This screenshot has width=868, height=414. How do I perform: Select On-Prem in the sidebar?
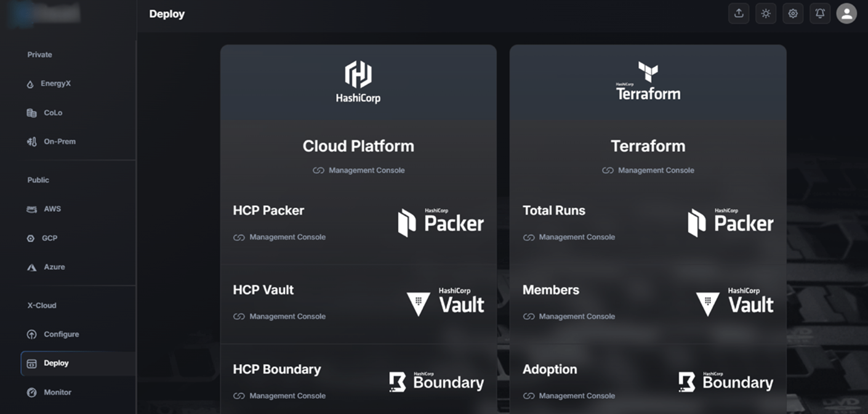tap(60, 141)
